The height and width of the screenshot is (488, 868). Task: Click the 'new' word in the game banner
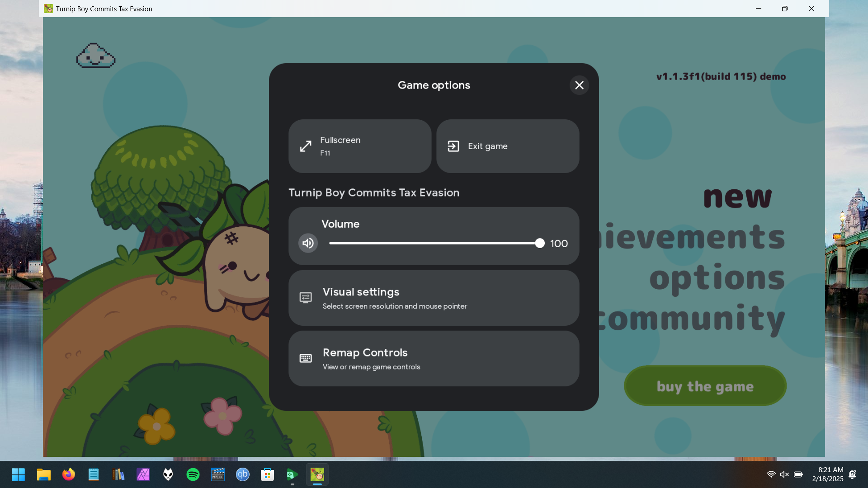click(737, 197)
